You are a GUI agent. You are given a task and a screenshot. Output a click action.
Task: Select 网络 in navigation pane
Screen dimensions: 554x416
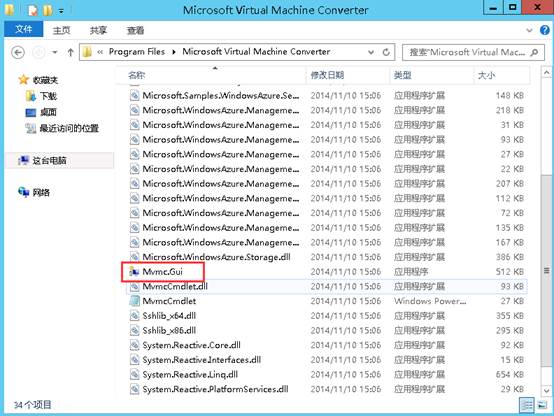(41, 193)
